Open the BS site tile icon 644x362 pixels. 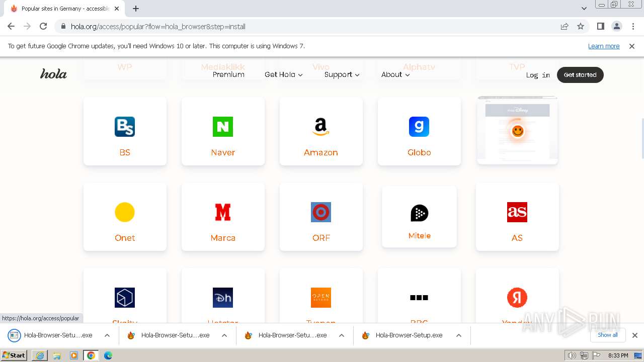(x=125, y=127)
